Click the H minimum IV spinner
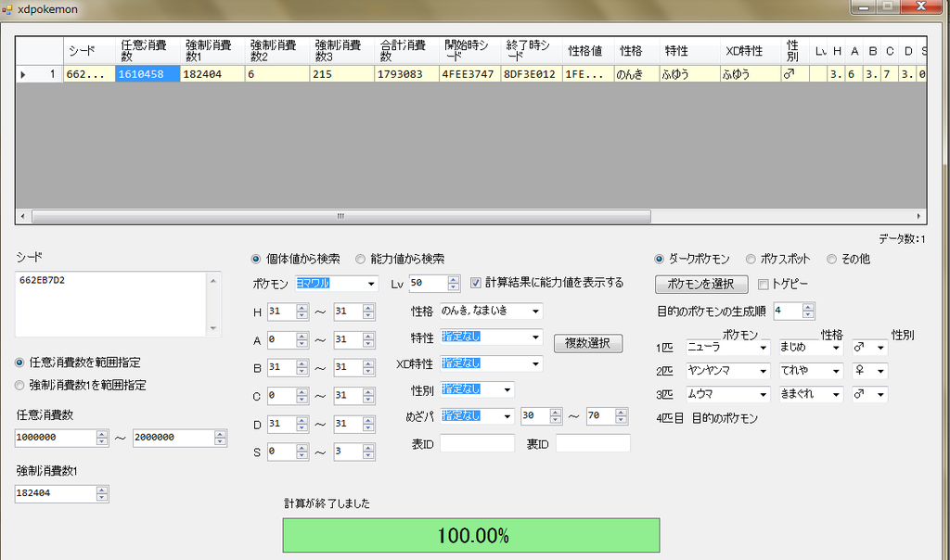The height and width of the screenshot is (560, 950). 288,312
